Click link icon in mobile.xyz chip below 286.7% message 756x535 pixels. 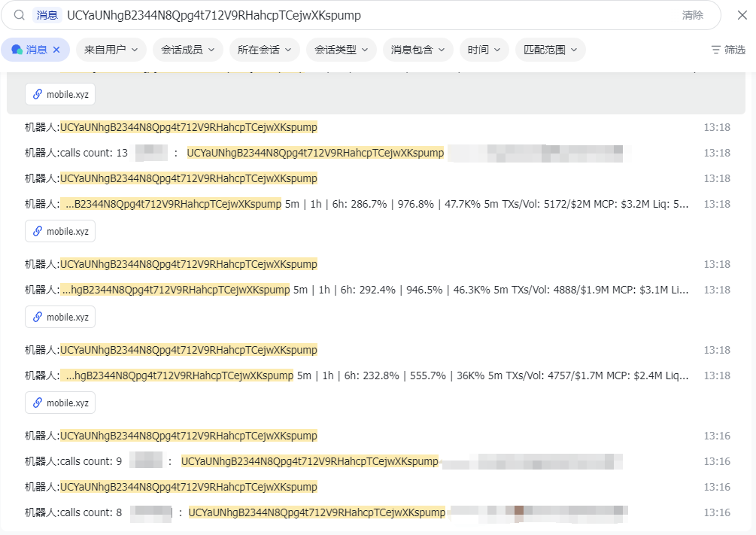point(37,231)
